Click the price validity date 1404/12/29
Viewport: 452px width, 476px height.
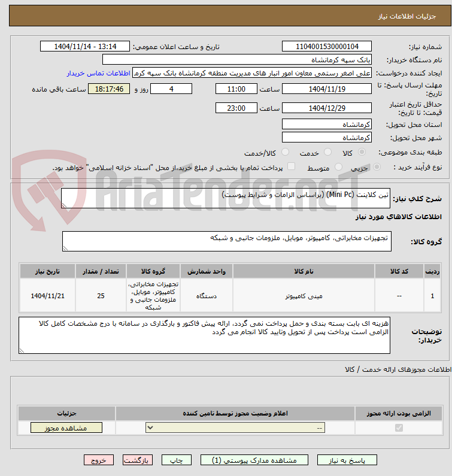(x=327, y=108)
